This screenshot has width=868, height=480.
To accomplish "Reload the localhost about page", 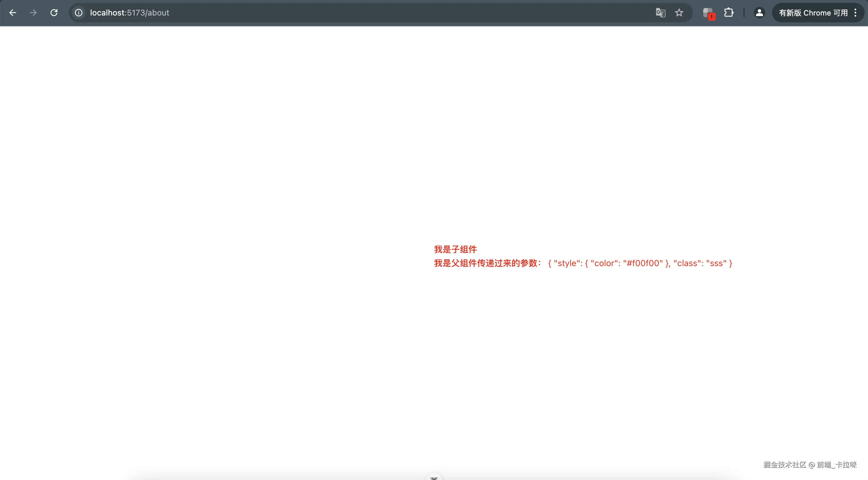I will pos(54,13).
